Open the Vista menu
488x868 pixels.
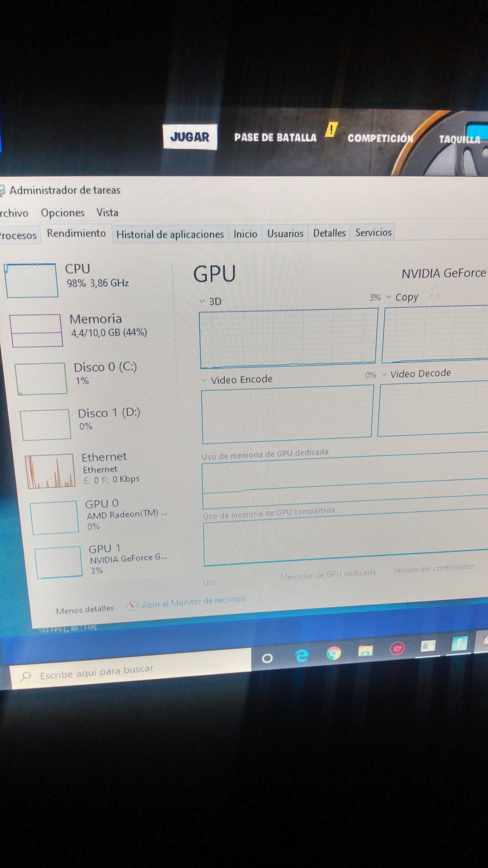(107, 212)
